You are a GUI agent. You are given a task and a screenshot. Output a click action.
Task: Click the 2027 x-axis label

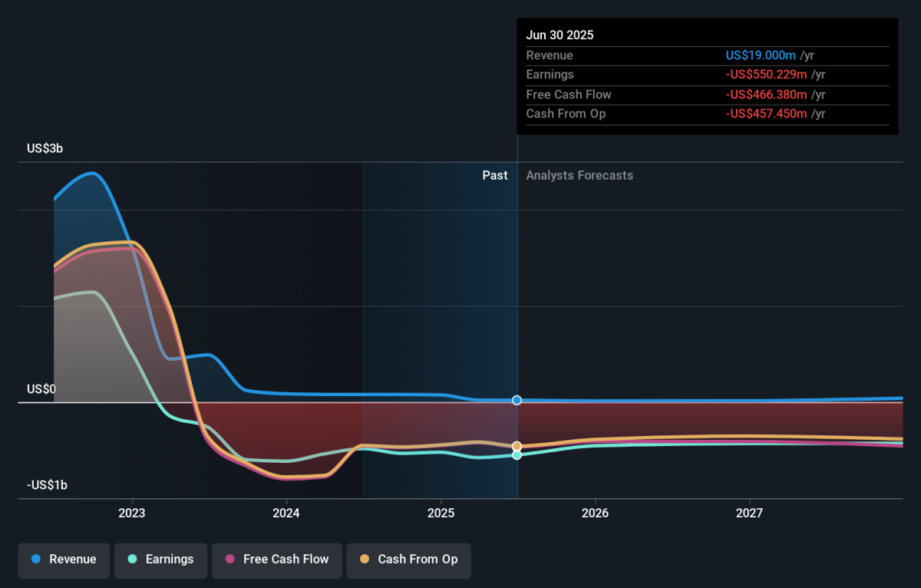pyautogui.click(x=749, y=513)
